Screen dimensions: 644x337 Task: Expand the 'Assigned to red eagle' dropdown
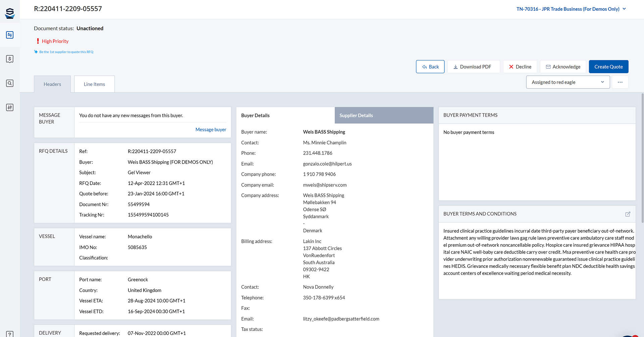568,82
